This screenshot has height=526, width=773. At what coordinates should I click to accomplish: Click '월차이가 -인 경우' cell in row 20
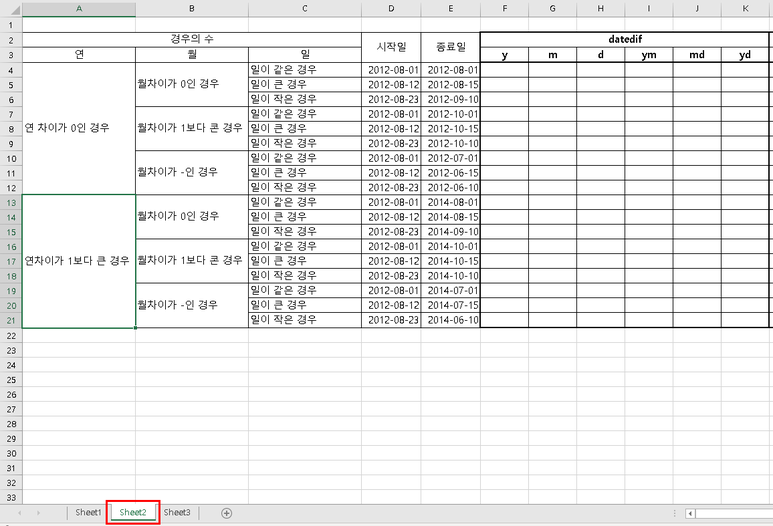coord(192,305)
